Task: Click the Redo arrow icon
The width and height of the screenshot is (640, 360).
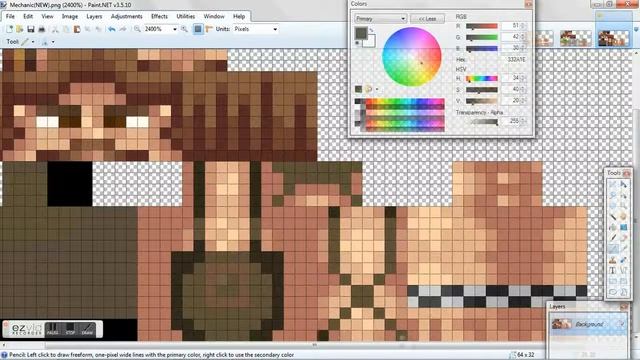Action: 122,29
